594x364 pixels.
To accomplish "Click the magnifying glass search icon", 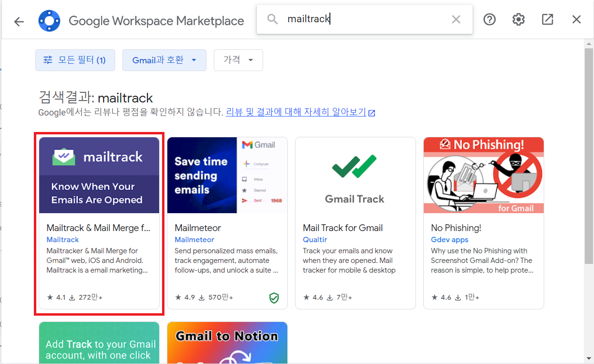I will pyautogui.click(x=272, y=19).
